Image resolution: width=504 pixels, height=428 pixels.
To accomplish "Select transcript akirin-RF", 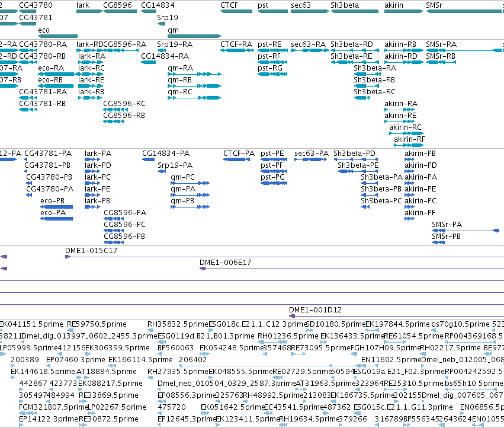I will [x=409, y=139].
